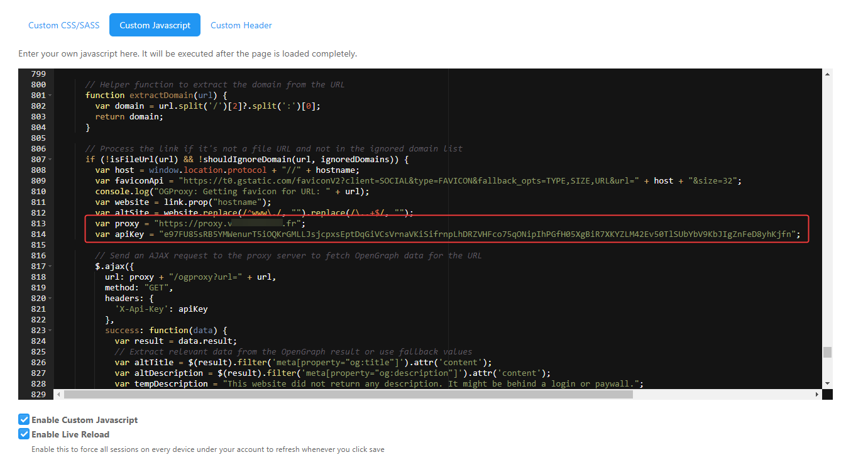Click the editor's scroll down arrow
The width and height of the screenshot is (868, 467).
(827, 383)
